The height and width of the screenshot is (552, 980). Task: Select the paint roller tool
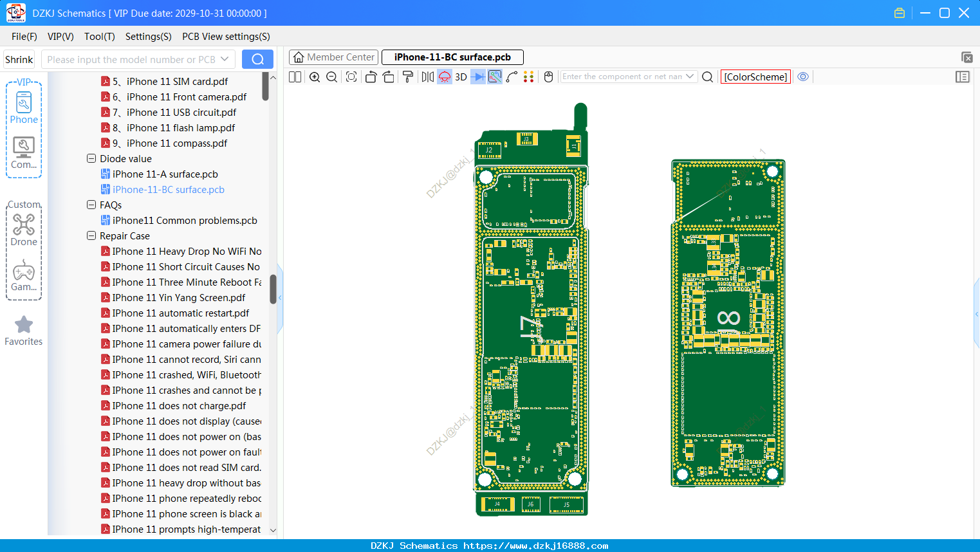coord(408,77)
